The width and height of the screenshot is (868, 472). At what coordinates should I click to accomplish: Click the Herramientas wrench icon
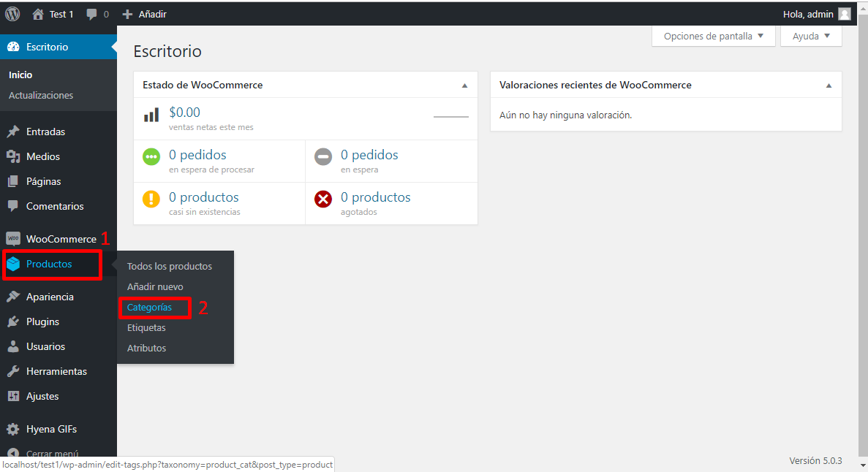point(13,371)
